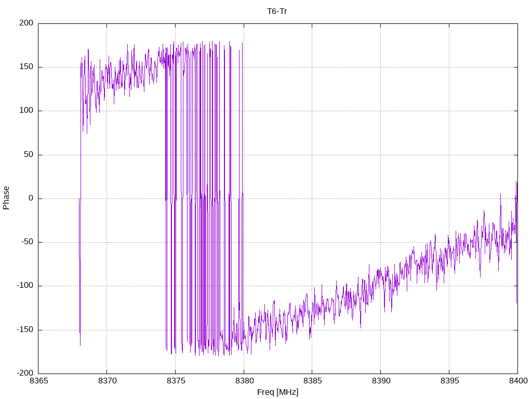This screenshot has width=532, height=399.
Task: Click the x-axis value 8375
Action: [x=176, y=381]
